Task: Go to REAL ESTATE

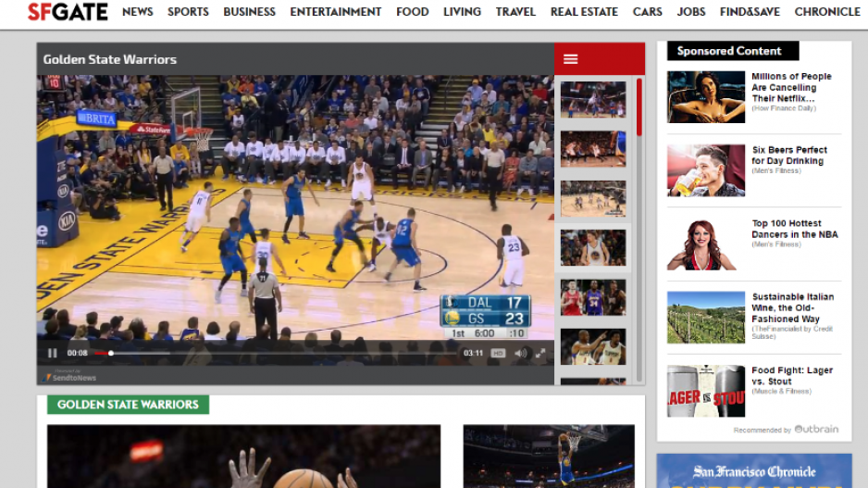Action: [x=584, y=12]
